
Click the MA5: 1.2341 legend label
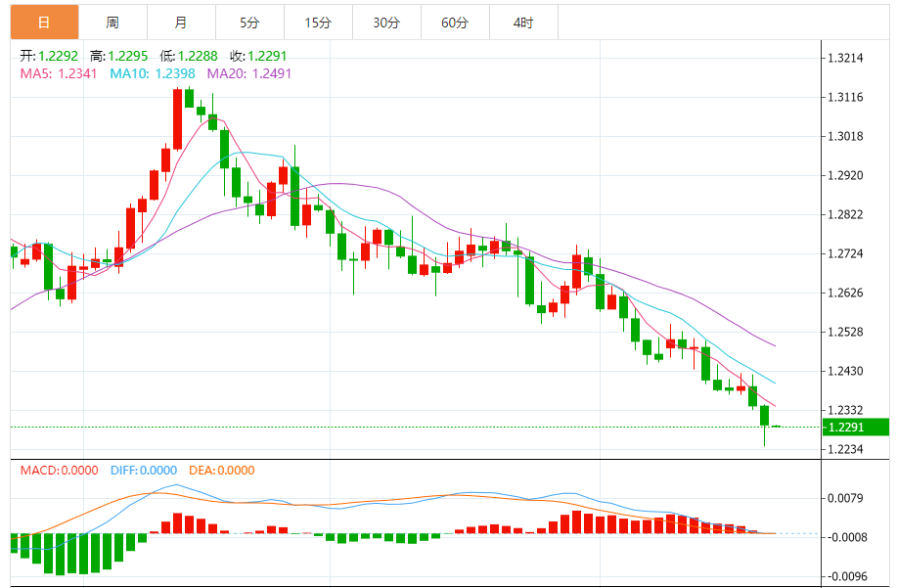pyautogui.click(x=59, y=73)
